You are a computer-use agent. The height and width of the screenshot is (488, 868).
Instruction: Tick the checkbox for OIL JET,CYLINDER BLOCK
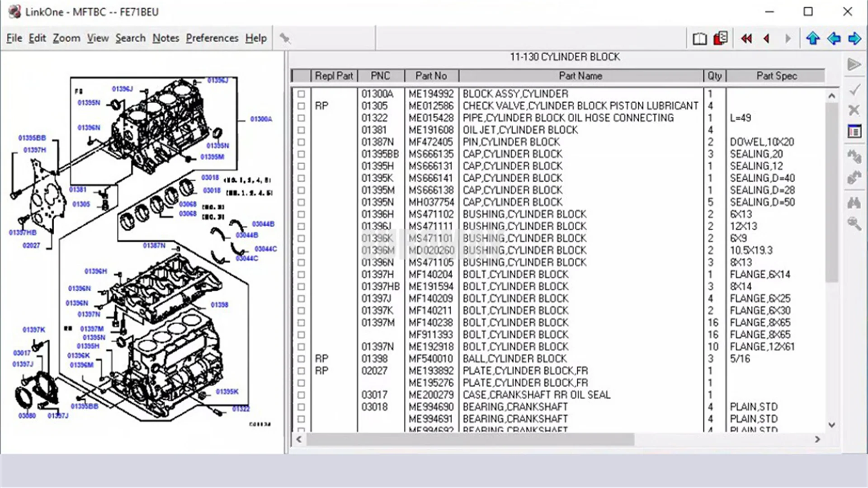click(x=301, y=130)
